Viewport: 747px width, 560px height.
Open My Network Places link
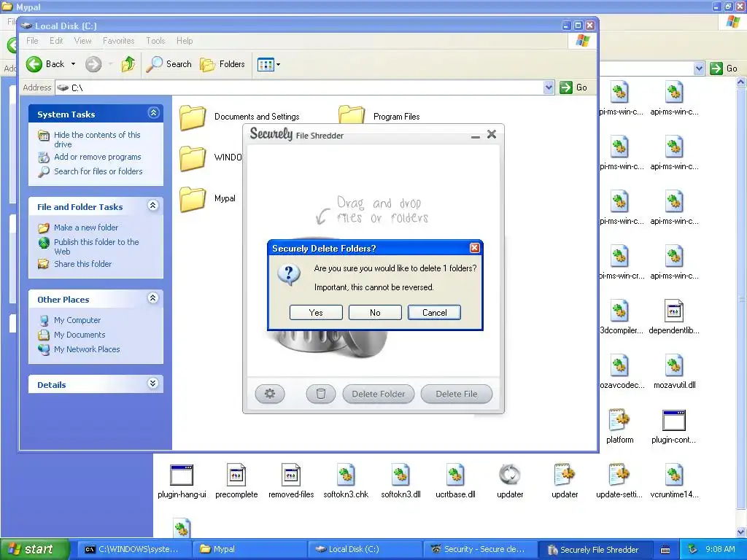(x=87, y=349)
